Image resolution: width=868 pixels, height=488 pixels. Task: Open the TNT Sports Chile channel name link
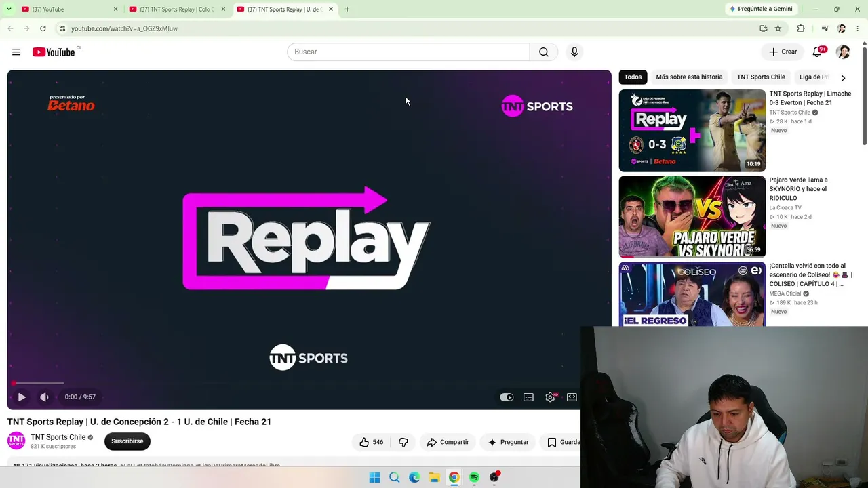(x=58, y=437)
